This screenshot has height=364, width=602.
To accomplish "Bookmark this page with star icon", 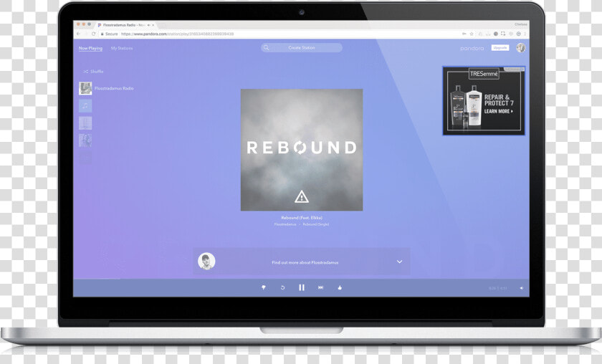I will click(x=472, y=34).
